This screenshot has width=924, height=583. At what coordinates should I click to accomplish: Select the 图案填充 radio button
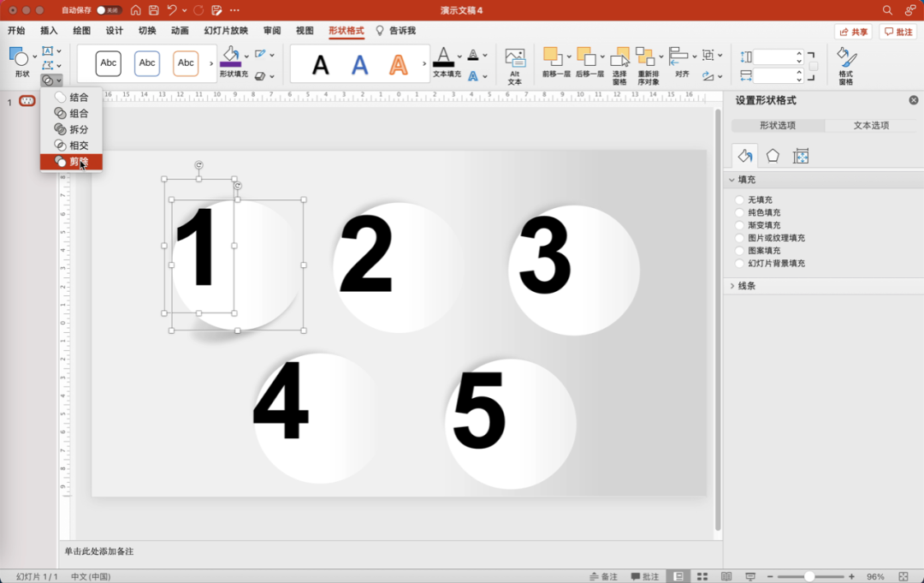tap(739, 251)
